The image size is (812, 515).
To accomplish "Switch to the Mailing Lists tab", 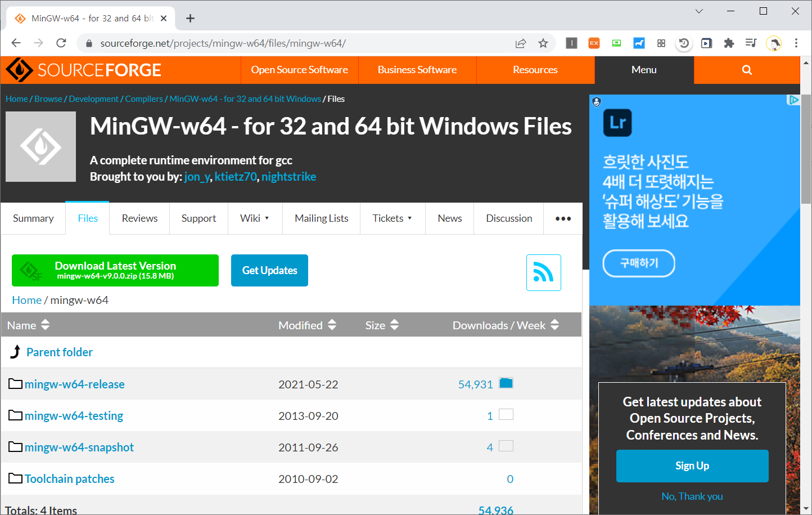I will coord(322,218).
